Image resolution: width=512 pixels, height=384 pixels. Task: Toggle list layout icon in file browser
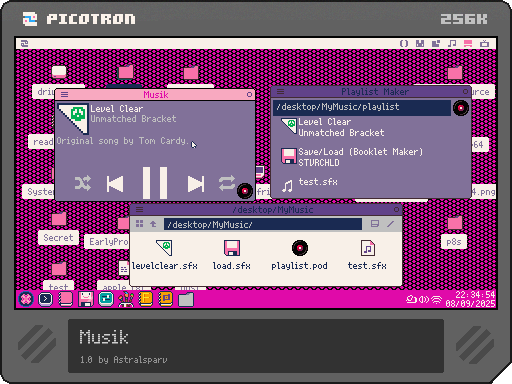click(375, 224)
